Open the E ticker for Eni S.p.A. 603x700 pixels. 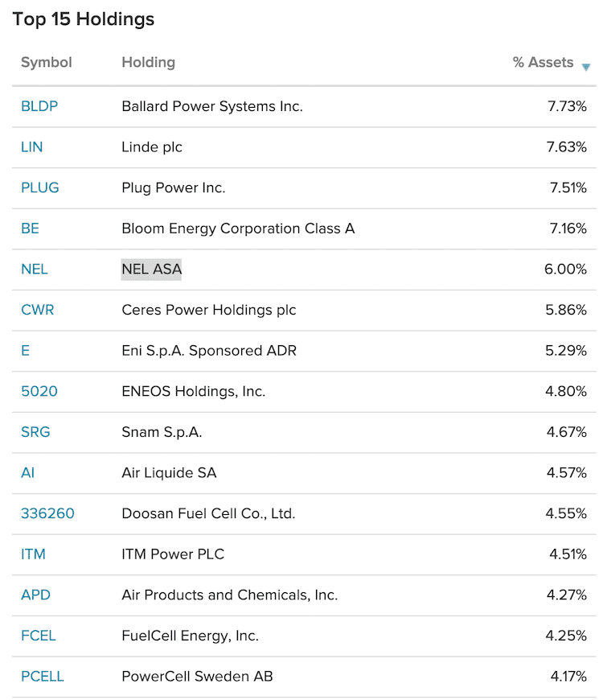[25, 351]
